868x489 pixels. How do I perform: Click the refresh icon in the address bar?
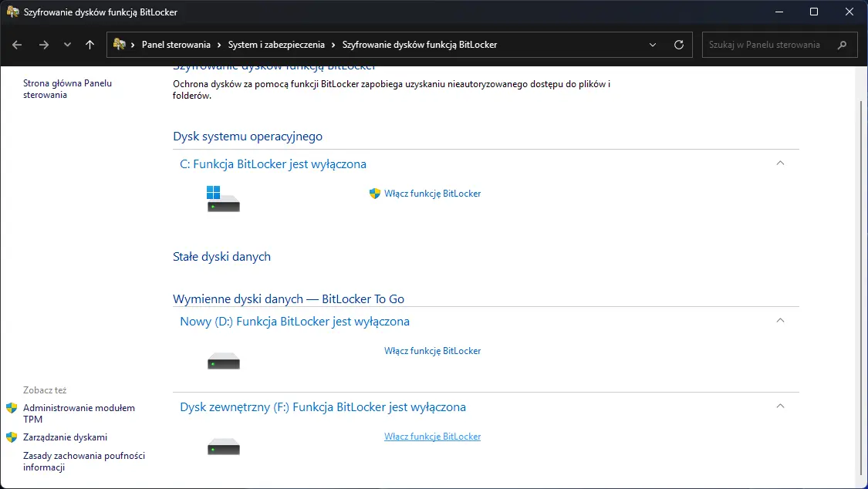click(x=679, y=45)
